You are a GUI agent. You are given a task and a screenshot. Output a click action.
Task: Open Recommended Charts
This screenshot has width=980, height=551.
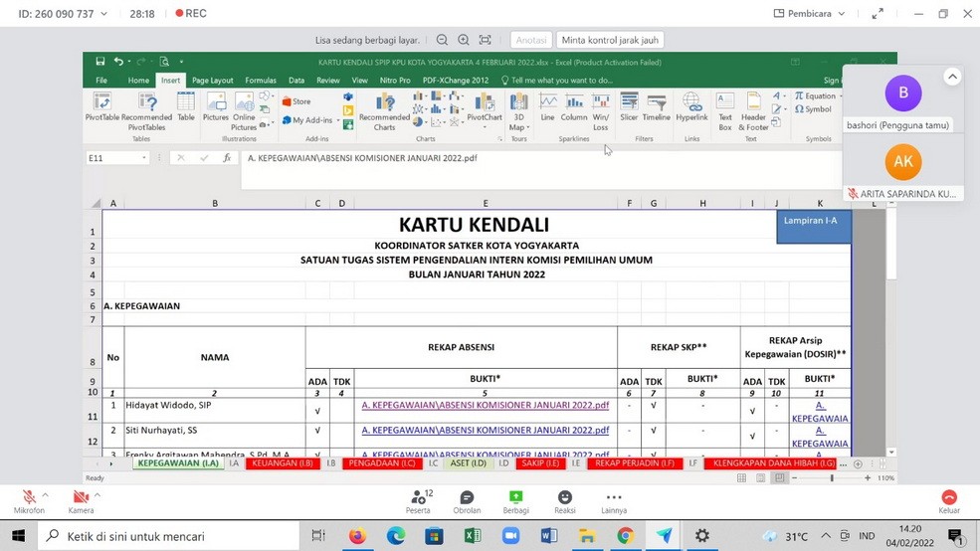tap(384, 109)
